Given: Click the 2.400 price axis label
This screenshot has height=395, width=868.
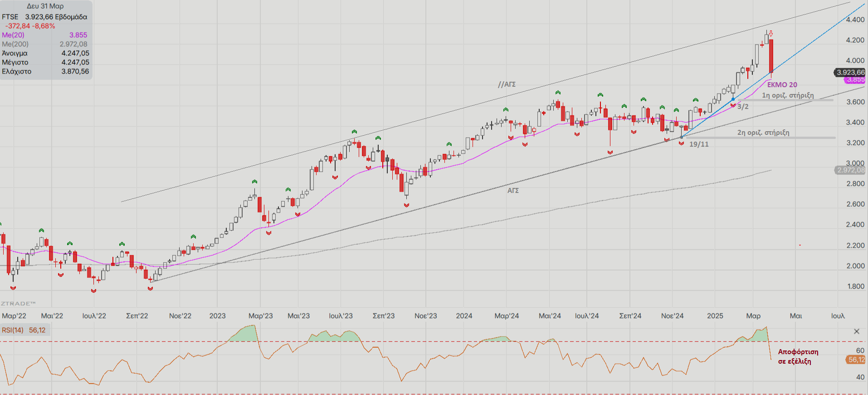Looking at the screenshot, I should (x=855, y=225).
